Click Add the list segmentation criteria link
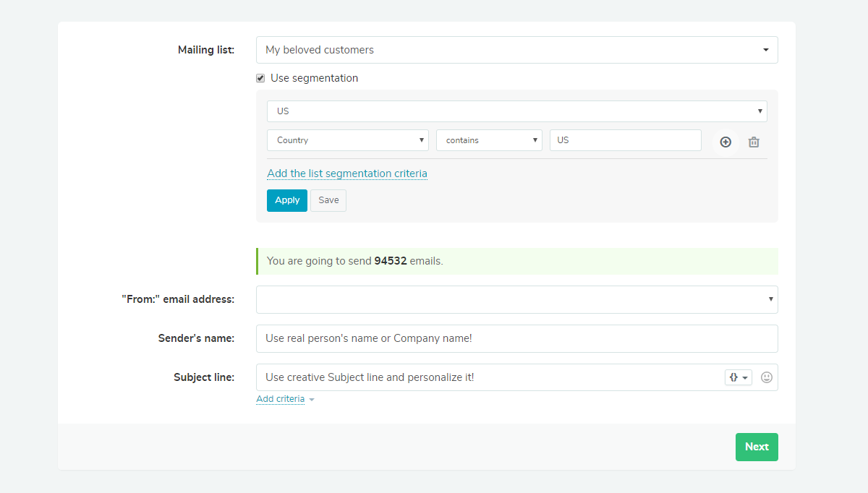 click(347, 173)
